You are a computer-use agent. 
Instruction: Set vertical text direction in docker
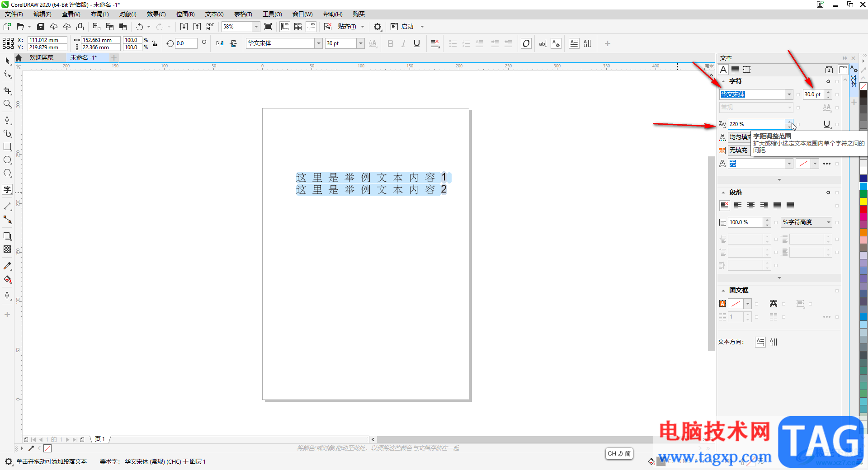[x=774, y=342]
